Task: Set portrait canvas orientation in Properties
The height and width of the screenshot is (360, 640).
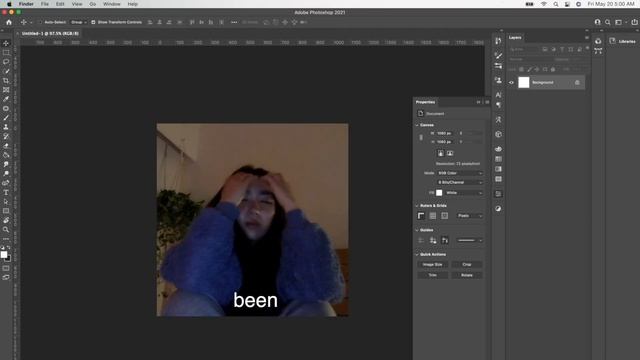Action: (x=440, y=153)
